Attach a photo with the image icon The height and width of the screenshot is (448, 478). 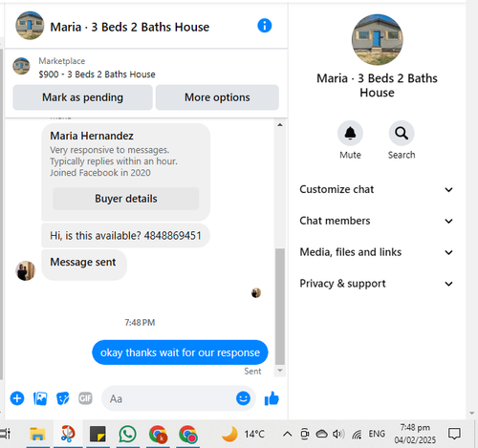(x=40, y=398)
